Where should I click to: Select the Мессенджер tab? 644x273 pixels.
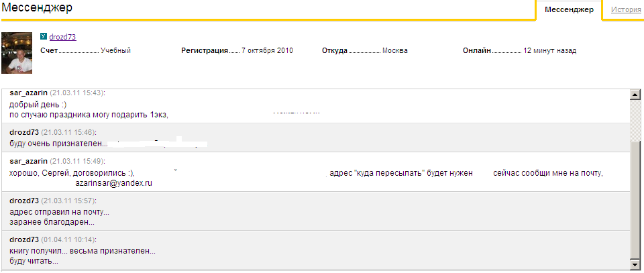pyautogui.click(x=569, y=10)
